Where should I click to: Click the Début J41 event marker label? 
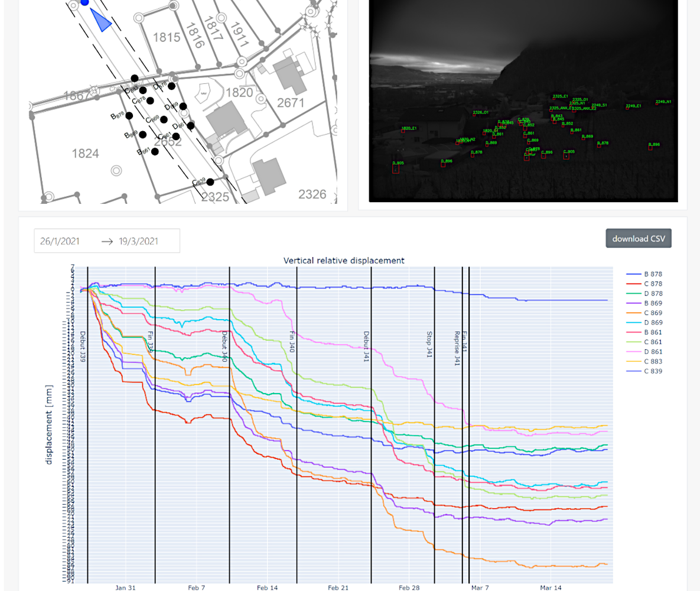click(366, 347)
